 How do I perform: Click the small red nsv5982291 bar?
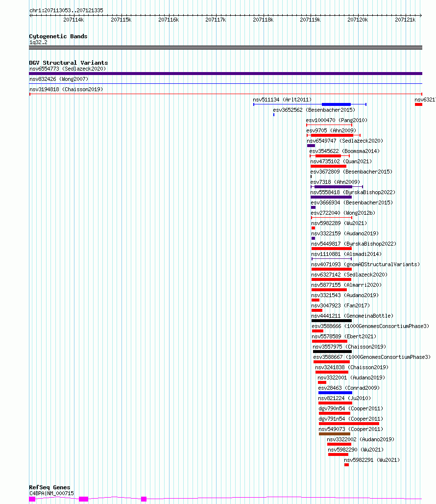click(x=346, y=464)
